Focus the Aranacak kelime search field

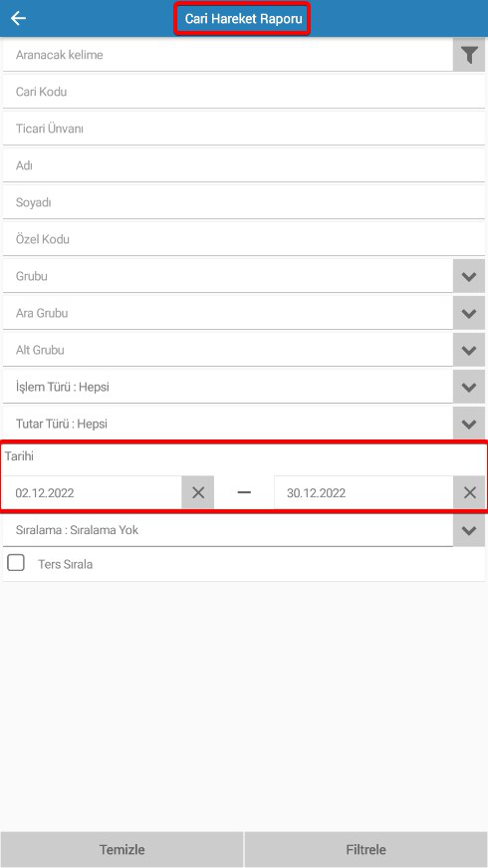pyautogui.click(x=228, y=55)
